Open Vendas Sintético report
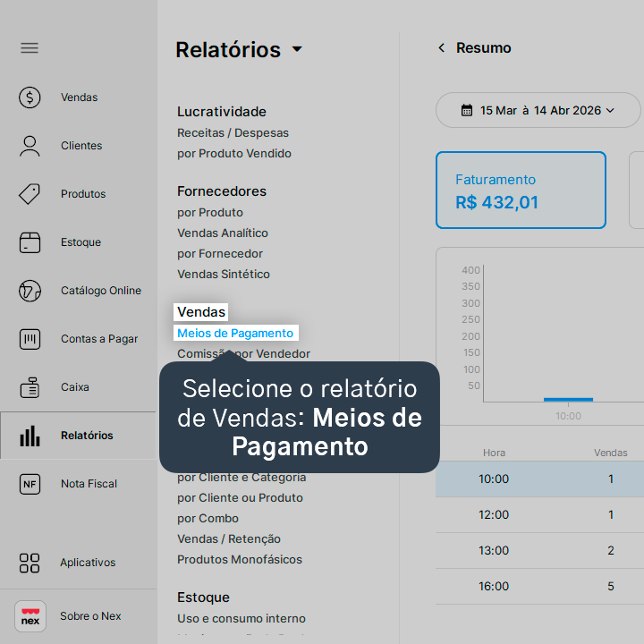644x644 pixels. coord(224,275)
